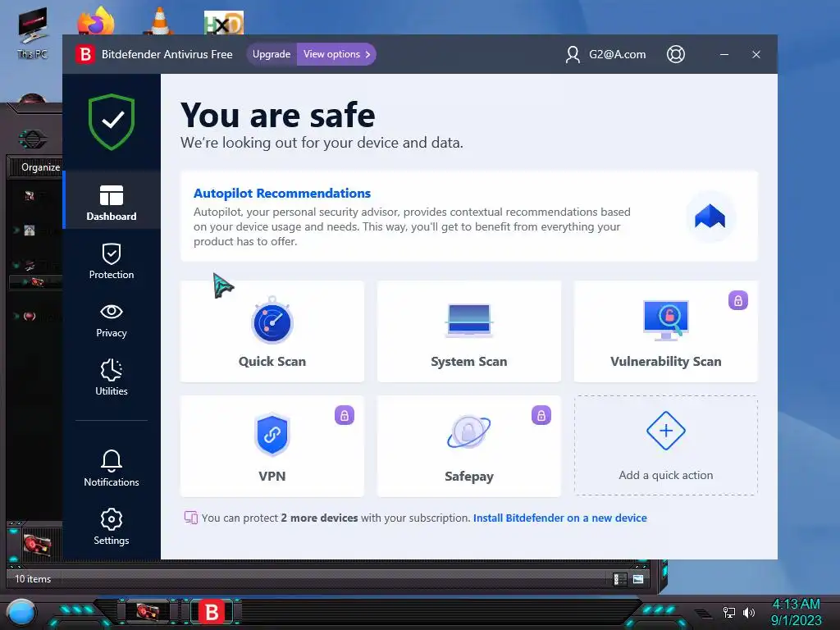Click the network tray icon

click(728, 612)
